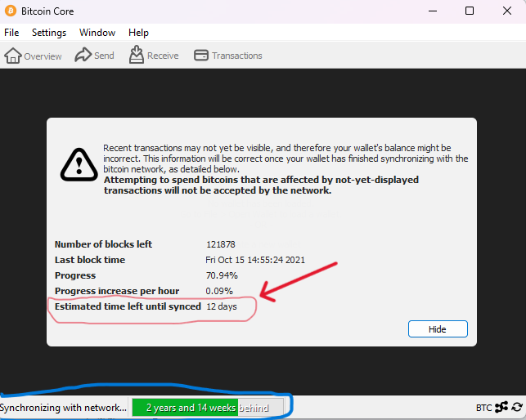Click the warning triangle icon

(x=79, y=164)
